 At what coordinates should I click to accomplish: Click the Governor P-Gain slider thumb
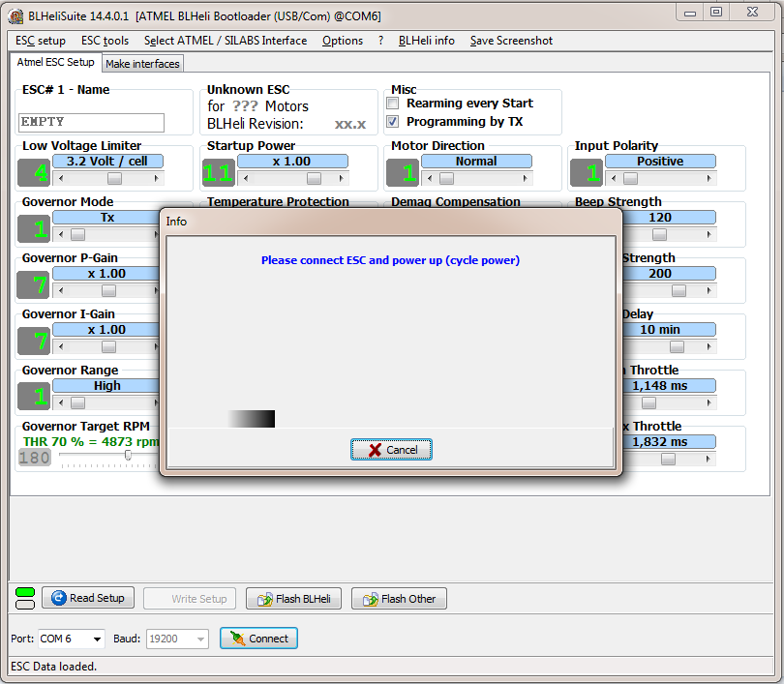tap(108, 290)
